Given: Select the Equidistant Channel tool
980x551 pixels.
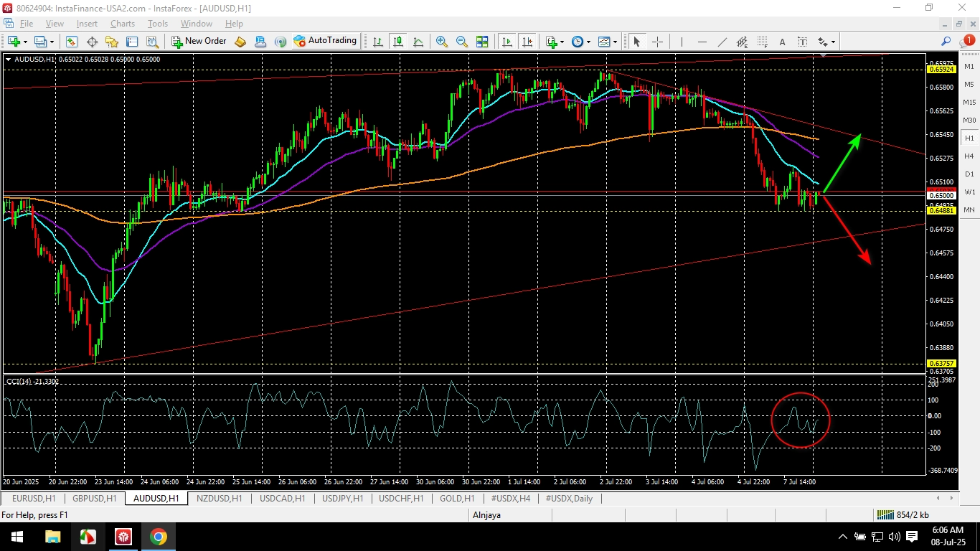Looking at the screenshot, I should point(742,42).
